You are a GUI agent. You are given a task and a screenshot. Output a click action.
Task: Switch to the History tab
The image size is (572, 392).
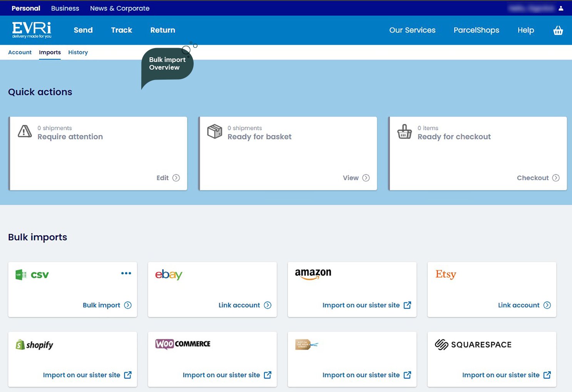pos(78,52)
